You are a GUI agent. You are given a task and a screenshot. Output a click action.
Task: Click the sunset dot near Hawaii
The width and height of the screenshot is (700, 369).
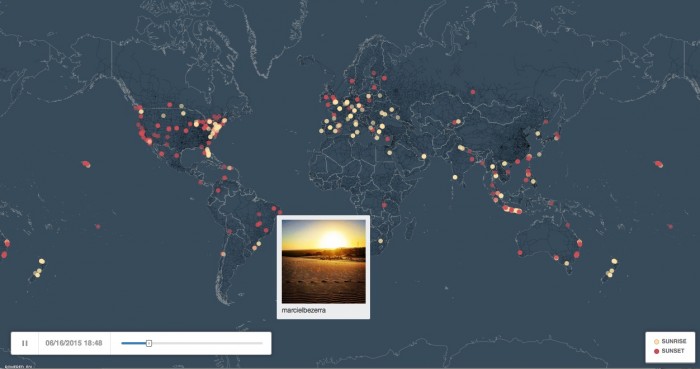(86, 164)
